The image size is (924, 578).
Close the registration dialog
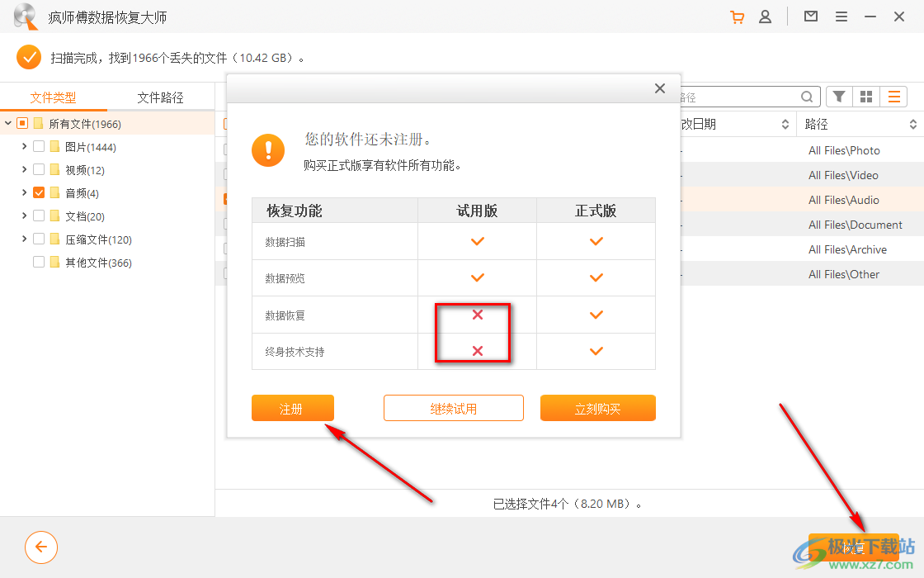click(660, 88)
